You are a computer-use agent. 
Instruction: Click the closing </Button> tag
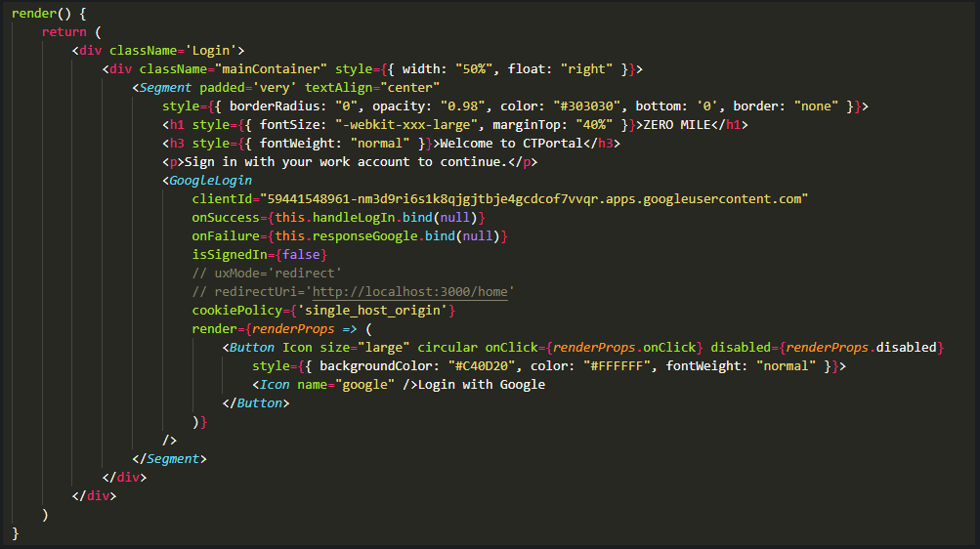[256, 402]
